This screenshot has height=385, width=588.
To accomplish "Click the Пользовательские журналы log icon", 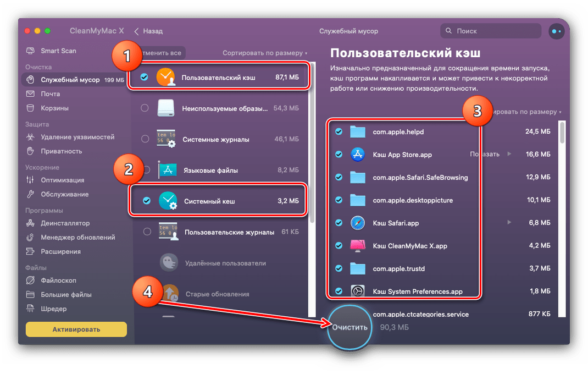I will (168, 232).
